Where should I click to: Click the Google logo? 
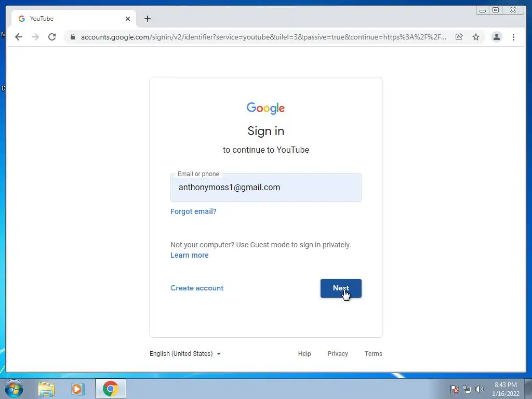pyautogui.click(x=265, y=108)
